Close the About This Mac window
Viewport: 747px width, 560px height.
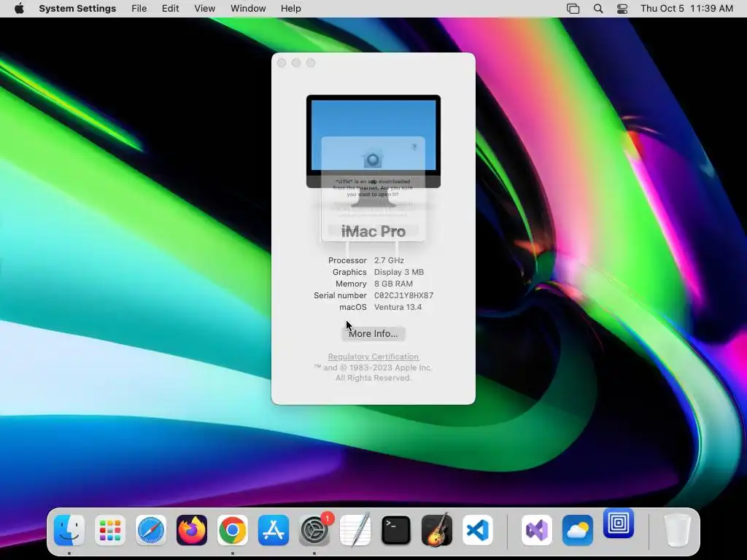(x=282, y=63)
